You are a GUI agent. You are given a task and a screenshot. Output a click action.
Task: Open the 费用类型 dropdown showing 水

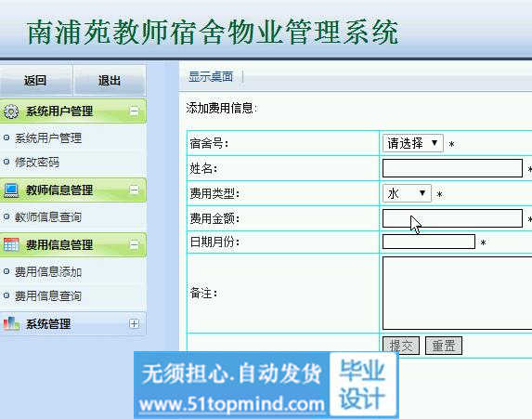(407, 193)
